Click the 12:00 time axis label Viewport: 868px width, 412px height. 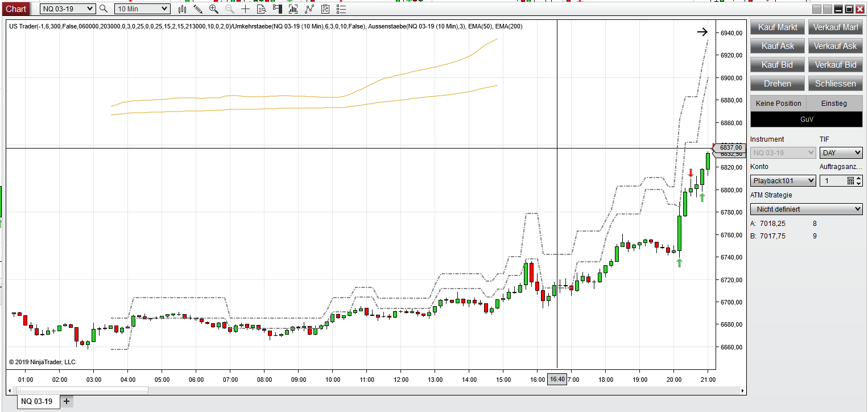[x=401, y=380]
